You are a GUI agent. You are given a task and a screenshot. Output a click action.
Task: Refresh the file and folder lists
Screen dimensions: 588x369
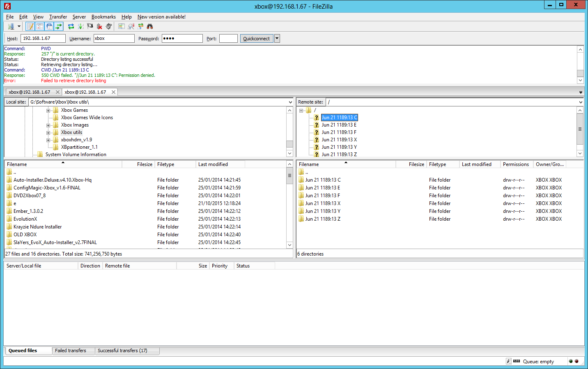click(x=71, y=26)
